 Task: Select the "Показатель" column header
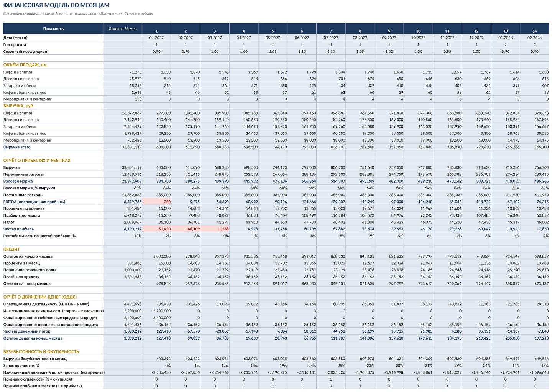coord(53,29)
